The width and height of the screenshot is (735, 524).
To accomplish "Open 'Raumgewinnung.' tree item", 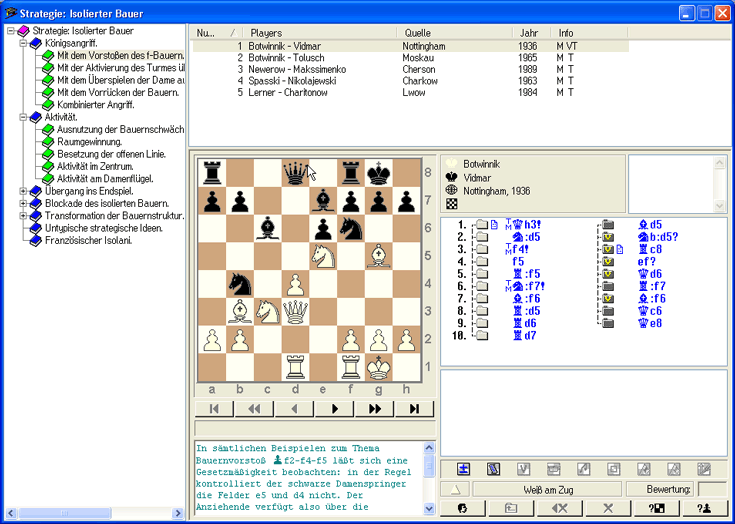I will pyautogui.click(x=90, y=142).
